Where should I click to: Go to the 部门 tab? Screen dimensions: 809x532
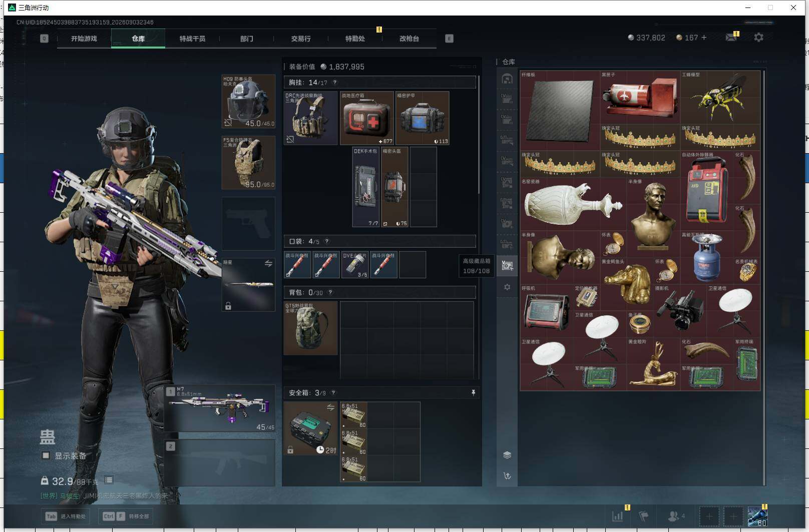(246, 39)
